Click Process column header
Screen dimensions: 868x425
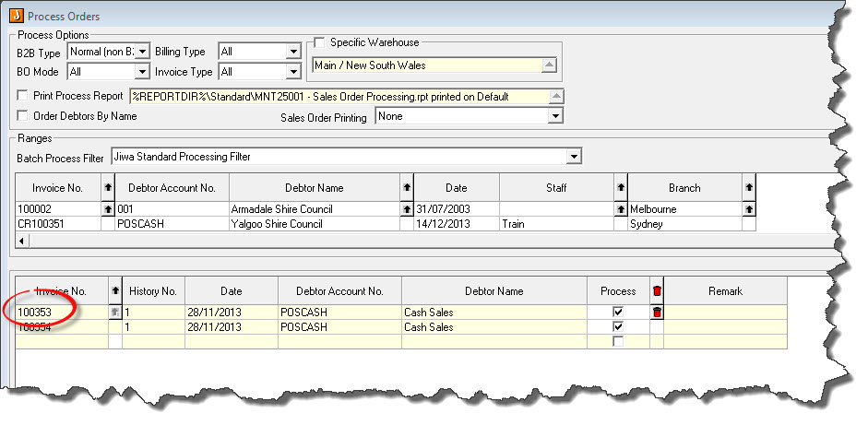[618, 290]
